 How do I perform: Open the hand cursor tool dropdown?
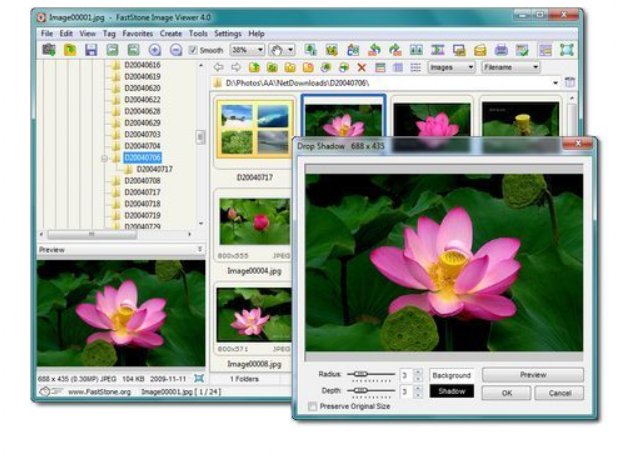(x=290, y=50)
